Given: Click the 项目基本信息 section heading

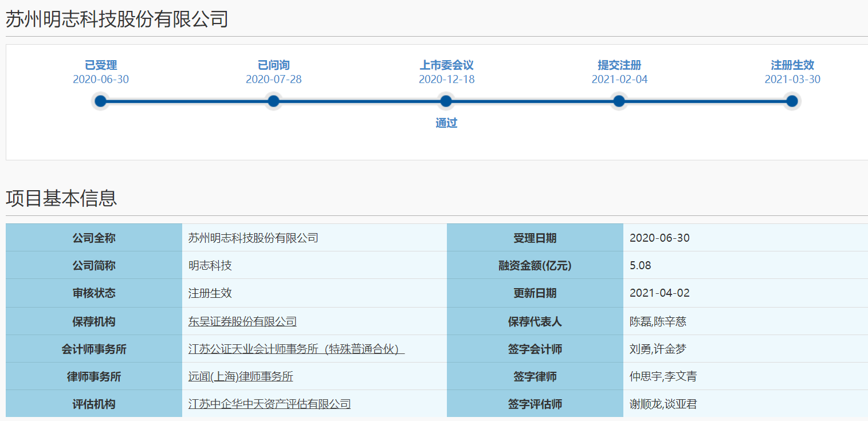Looking at the screenshot, I should 61,198.
